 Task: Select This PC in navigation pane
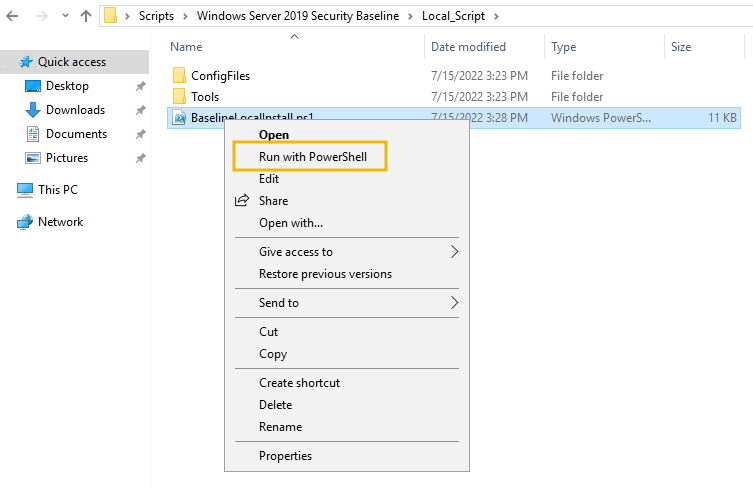coord(58,190)
